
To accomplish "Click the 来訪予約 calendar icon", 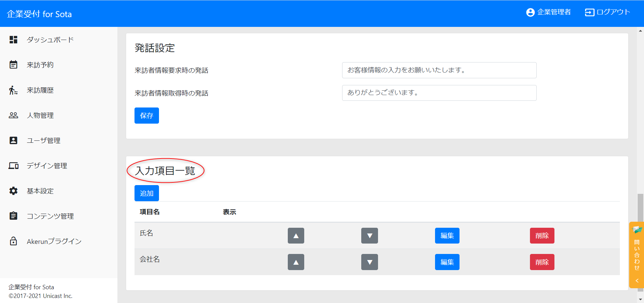I will [13, 64].
